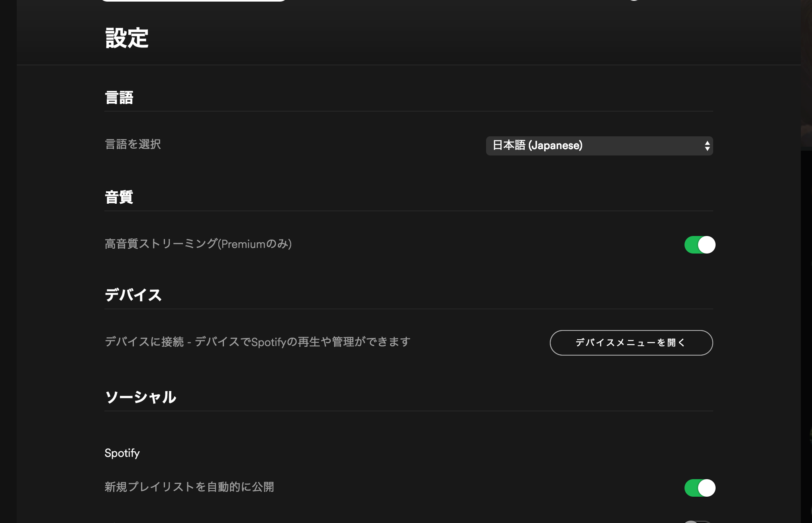The width and height of the screenshot is (812, 523).
Task: Open デバイスメニューを開く button
Action: (631, 343)
